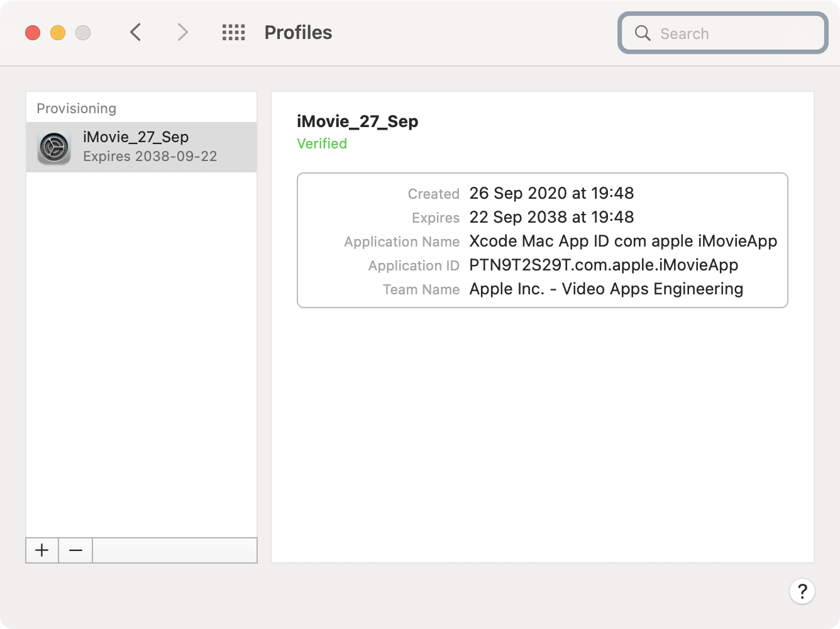
Task: Click the Profiles window title
Action: (x=298, y=33)
